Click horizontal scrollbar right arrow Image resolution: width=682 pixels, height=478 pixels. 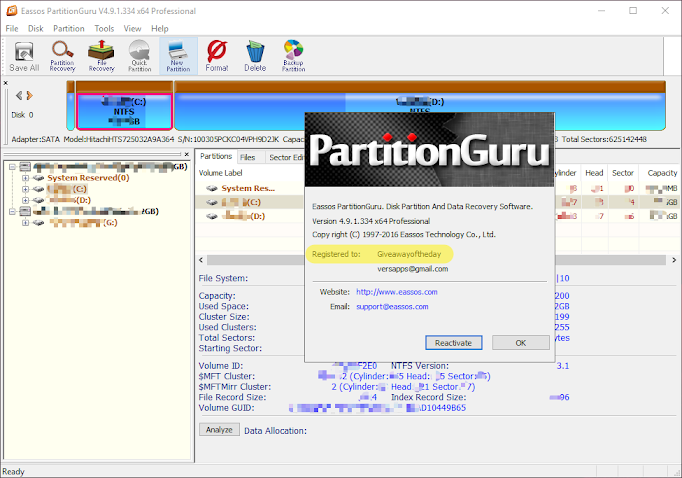click(674, 260)
